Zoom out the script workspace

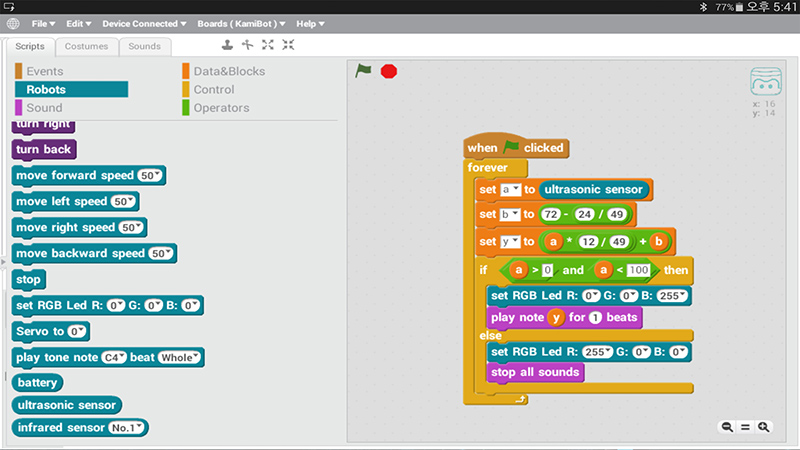727,427
